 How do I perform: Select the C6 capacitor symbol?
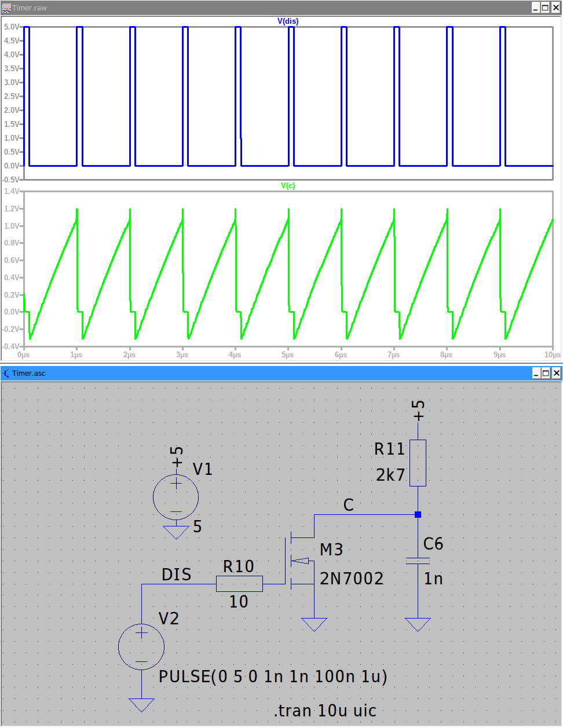418,561
